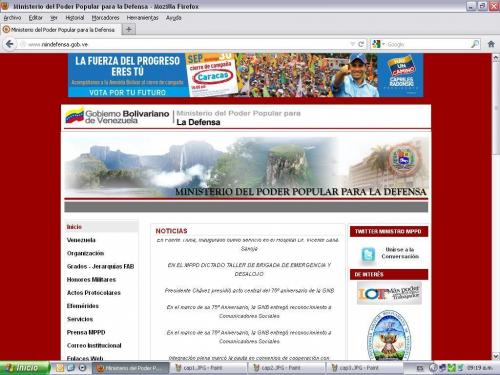Expand the Google search engine dropdown
Screen dimensions: 500x375
pyautogui.click(x=379, y=44)
